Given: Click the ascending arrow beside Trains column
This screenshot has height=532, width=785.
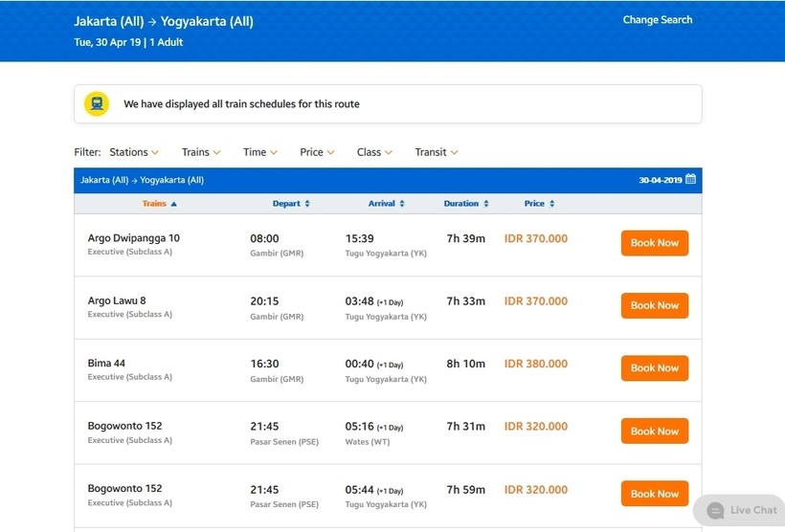Looking at the screenshot, I should (x=173, y=204).
